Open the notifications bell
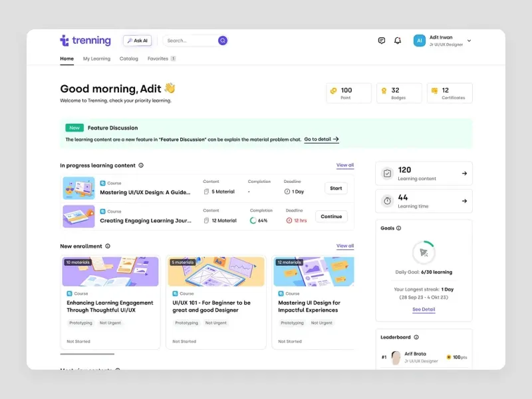Screen dimensions: 532x399 398,41
